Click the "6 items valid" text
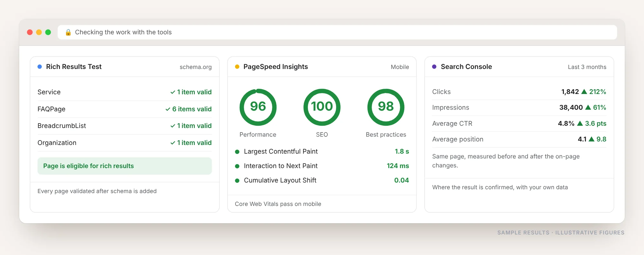Viewport: 644px width, 255px height. 192,109
